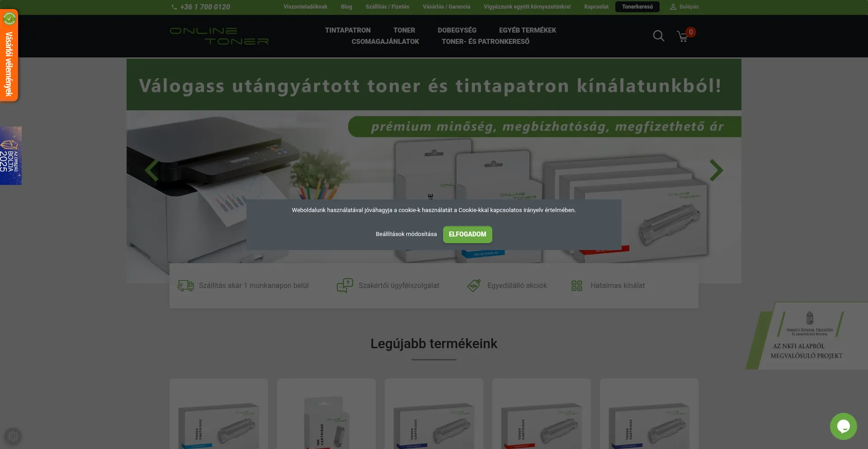The image size is (868, 449).
Task: Click the discount tag icon
Action: click(x=474, y=286)
